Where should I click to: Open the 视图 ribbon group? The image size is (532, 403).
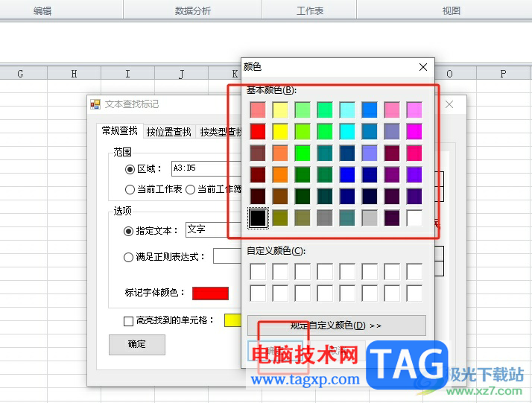click(x=452, y=11)
